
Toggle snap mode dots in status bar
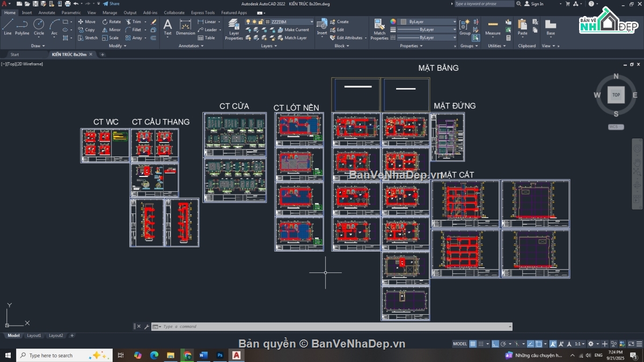tap(481, 344)
